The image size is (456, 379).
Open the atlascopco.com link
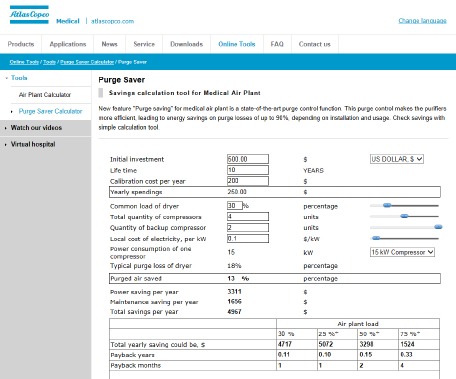112,21
